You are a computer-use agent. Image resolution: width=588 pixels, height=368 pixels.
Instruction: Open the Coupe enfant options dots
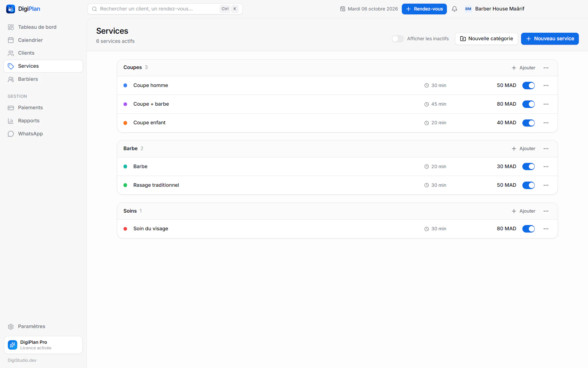[x=546, y=123]
